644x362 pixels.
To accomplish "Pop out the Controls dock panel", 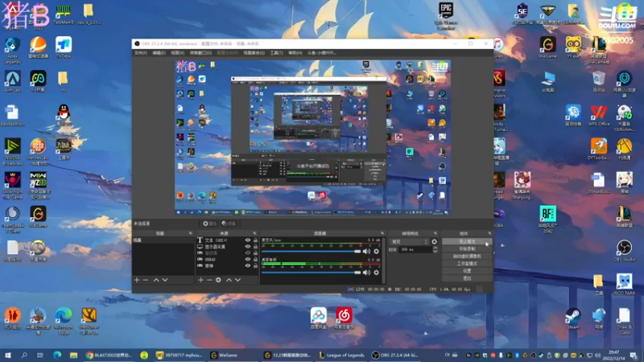I will 489,233.
